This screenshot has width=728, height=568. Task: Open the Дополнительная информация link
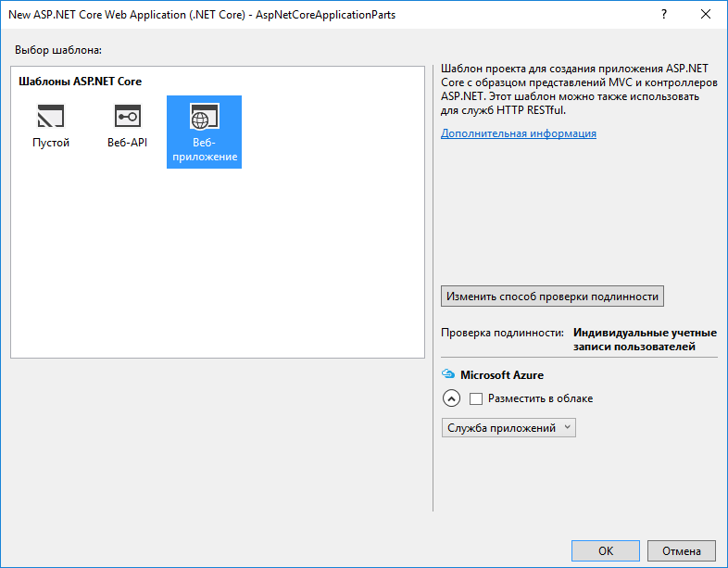pyautogui.click(x=518, y=133)
